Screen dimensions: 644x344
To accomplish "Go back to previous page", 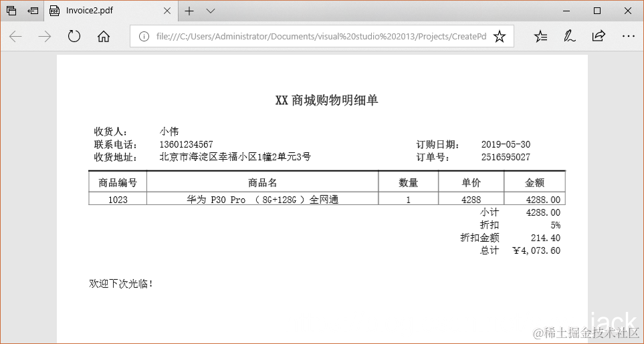I will coord(15,37).
